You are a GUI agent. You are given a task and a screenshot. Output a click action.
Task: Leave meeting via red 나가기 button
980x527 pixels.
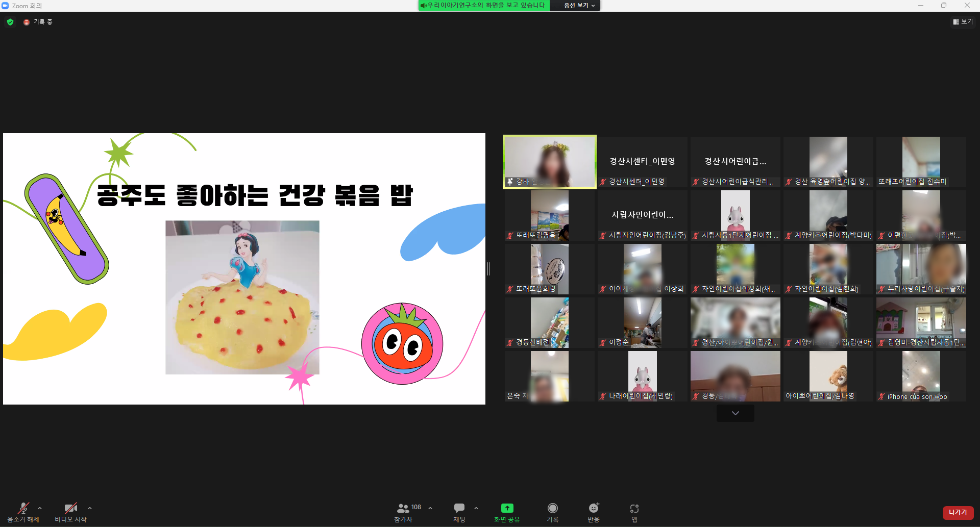tap(958, 512)
